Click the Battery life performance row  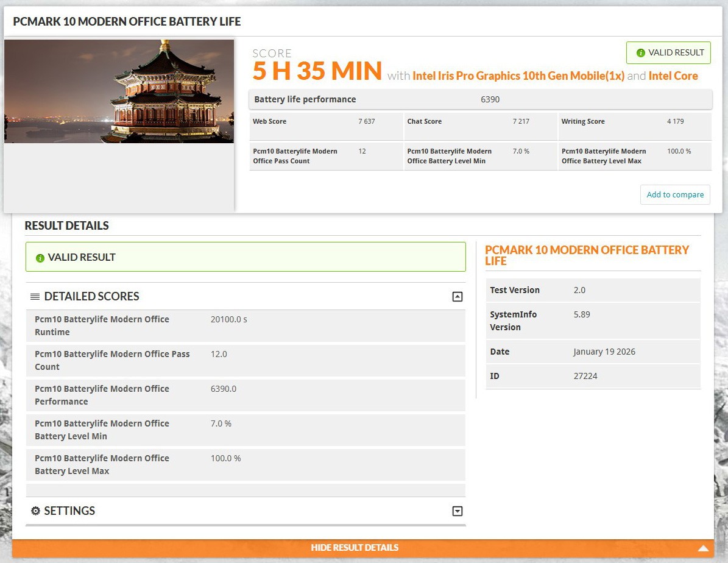[481, 99]
